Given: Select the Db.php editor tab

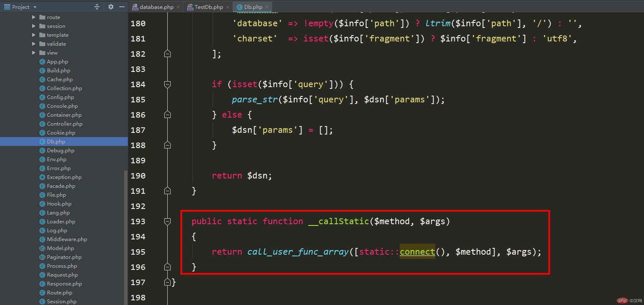Looking at the screenshot, I should (x=253, y=7).
